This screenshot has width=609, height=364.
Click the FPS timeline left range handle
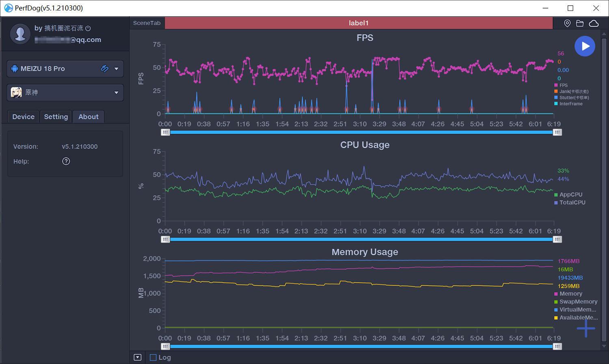[165, 132]
